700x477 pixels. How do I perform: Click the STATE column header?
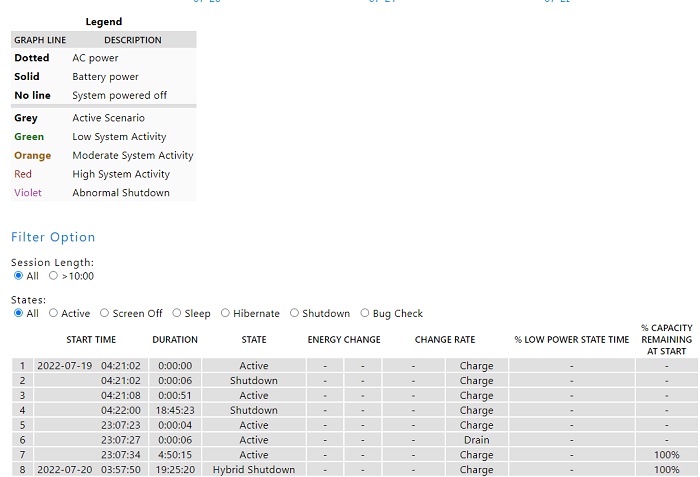pos(254,339)
